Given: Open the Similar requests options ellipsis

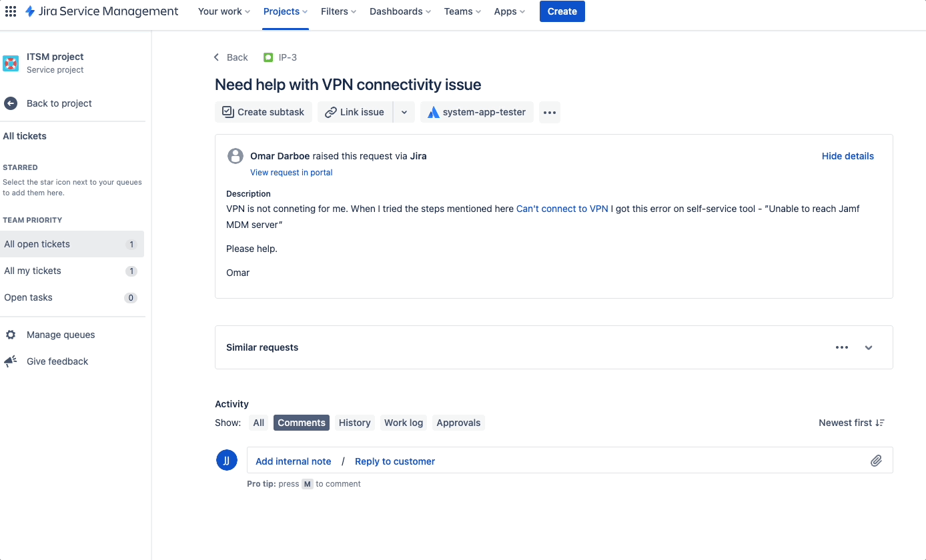Looking at the screenshot, I should pyautogui.click(x=841, y=347).
